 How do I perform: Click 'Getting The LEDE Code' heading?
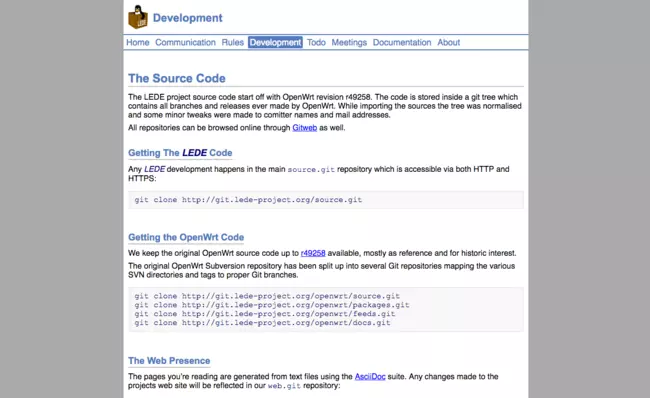tap(180, 153)
